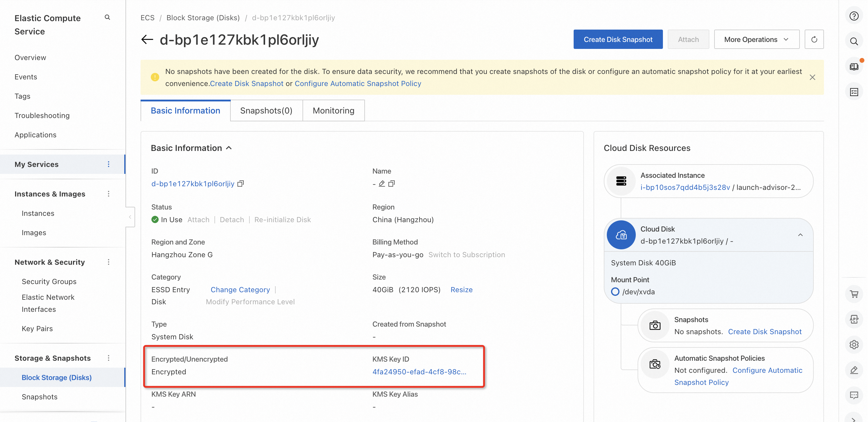Image resolution: width=868 pixels, height=422 pixels.
Task: Click the back arrow beside disk title
Action: tap(147, 40)
